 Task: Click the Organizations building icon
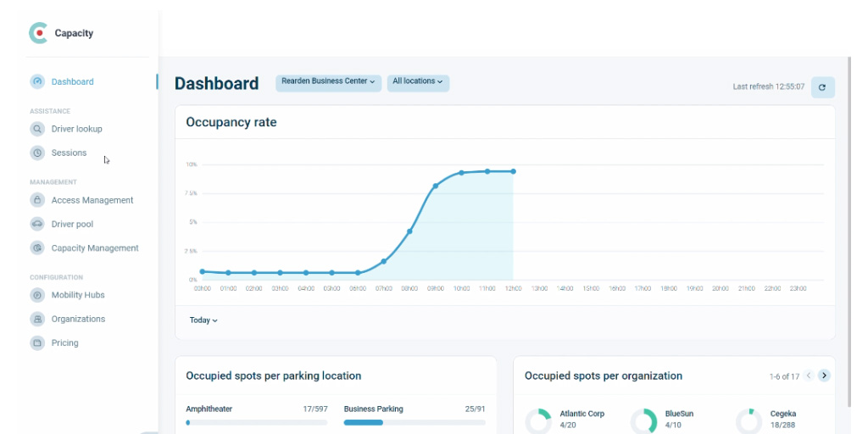(x=37, y=320)
